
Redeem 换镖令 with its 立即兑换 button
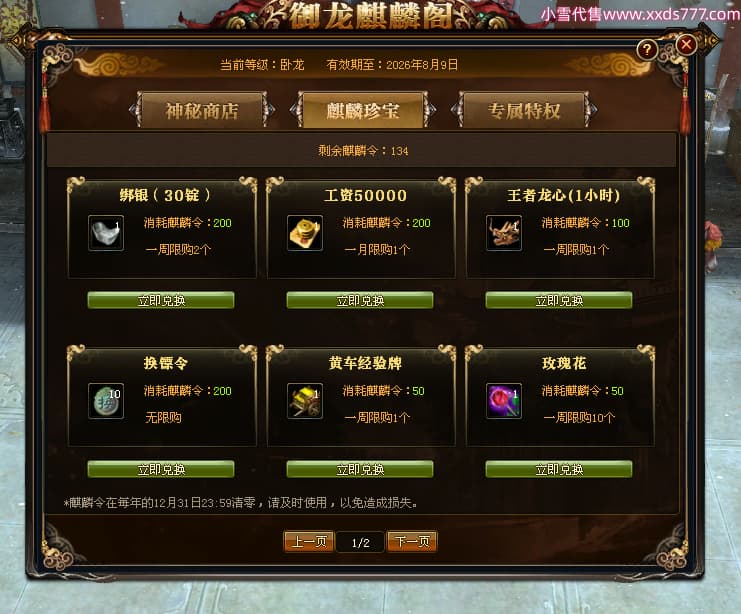pos(161,469)
